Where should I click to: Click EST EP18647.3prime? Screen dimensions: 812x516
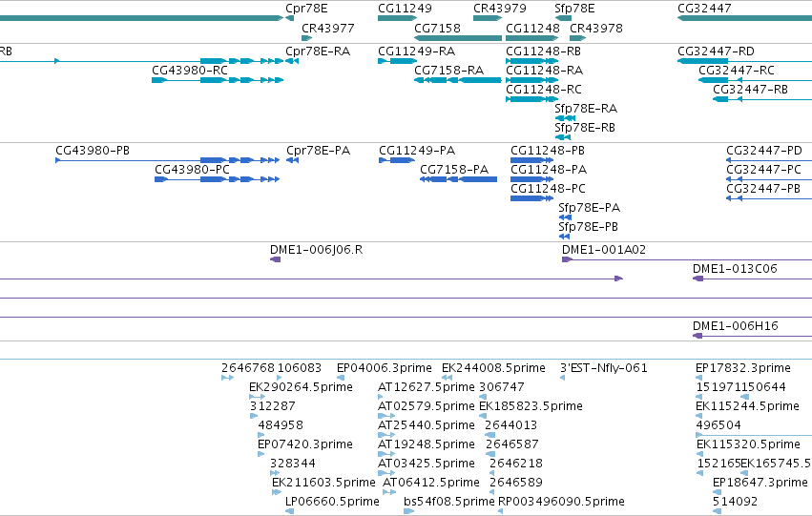[760, 483]
